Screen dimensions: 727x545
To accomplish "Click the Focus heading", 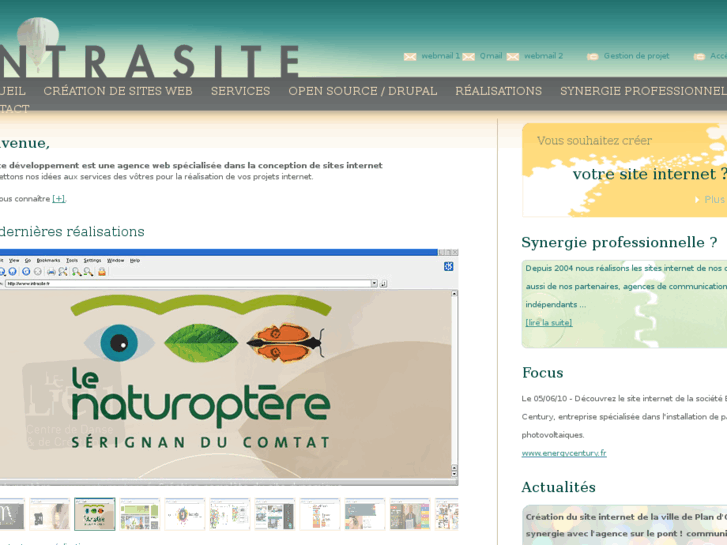I will pyautogui.click(x=542, y=372).
